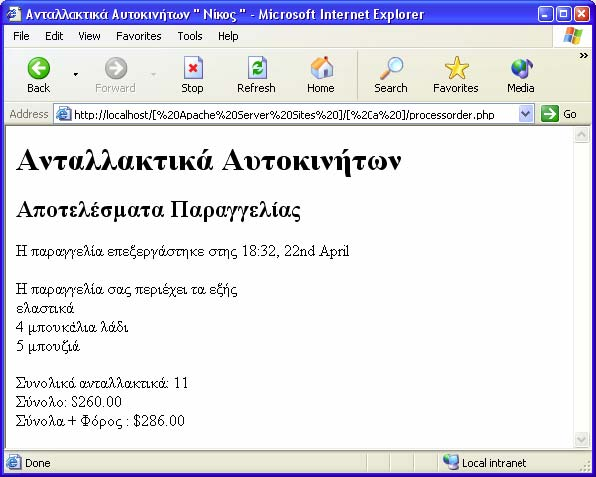The width and height of the screenshot is (596, 477).
Task: Open the Favorites star icon
Action: click(456, 68)
